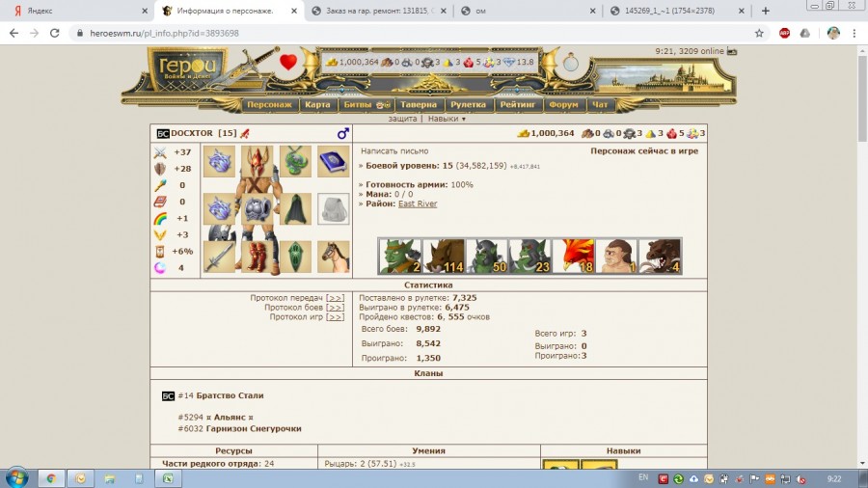Open the Чат menu item

pos(600,104)
